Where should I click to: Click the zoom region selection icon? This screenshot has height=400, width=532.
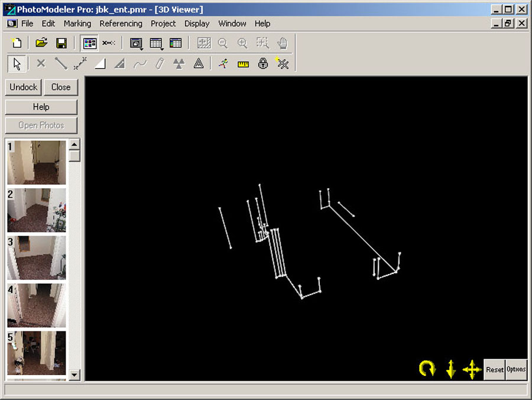262,43
